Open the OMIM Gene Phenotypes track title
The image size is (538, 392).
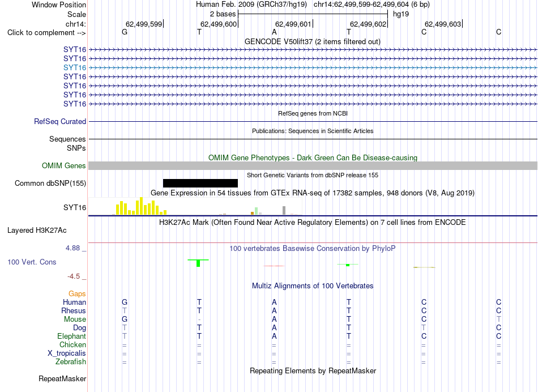tap(313, 157)
